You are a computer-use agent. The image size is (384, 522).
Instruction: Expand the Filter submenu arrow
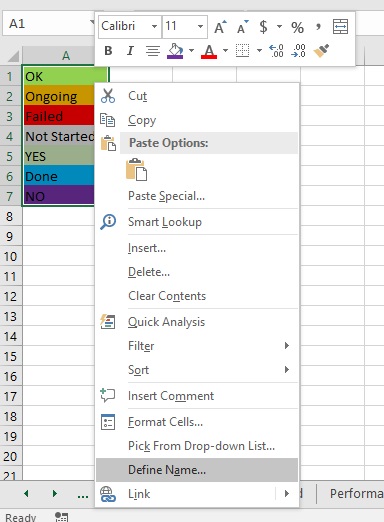(287, 346)
